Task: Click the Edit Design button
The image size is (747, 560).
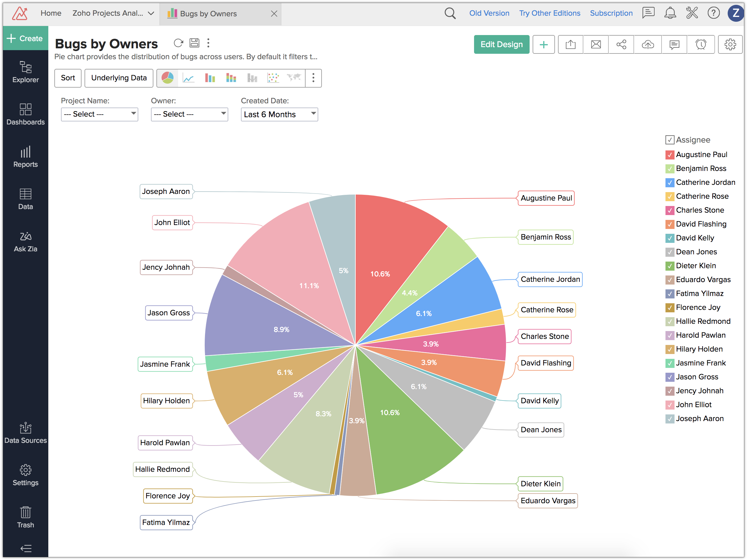Action: pos(501,45)
